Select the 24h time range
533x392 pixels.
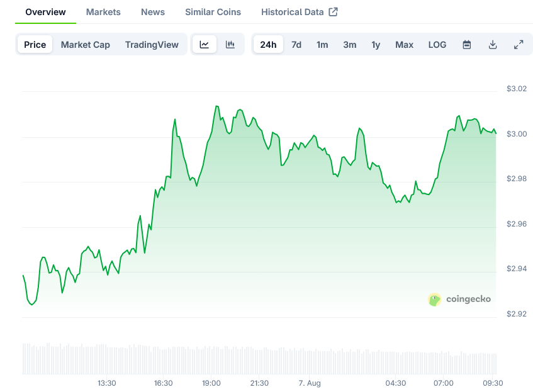pos(268,45)
